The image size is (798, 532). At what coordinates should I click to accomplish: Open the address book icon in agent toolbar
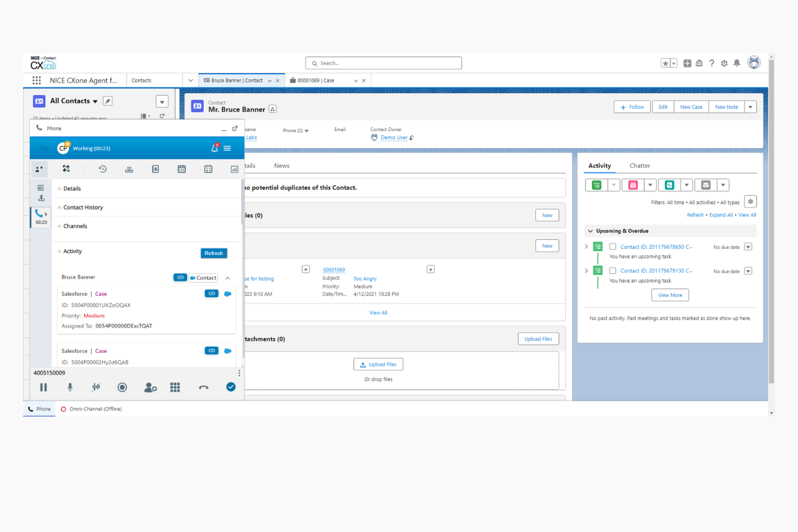coord(155,169)
